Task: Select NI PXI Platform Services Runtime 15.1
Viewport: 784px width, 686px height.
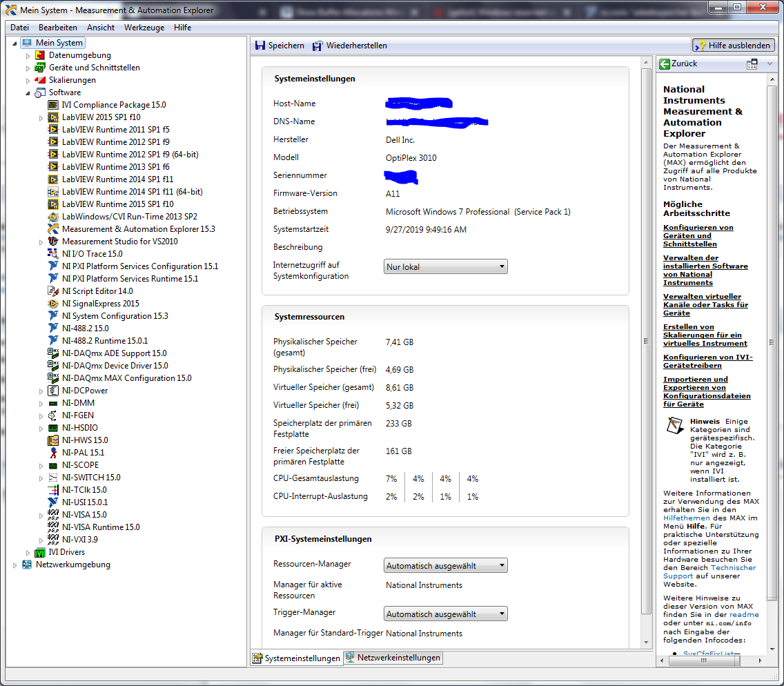Action: (x=130, y=279)
